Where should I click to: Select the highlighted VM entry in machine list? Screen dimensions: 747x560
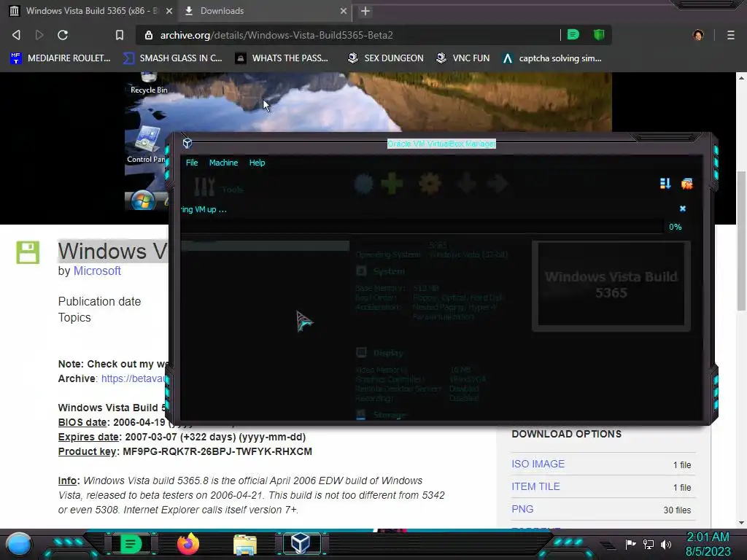click(265, 245)
